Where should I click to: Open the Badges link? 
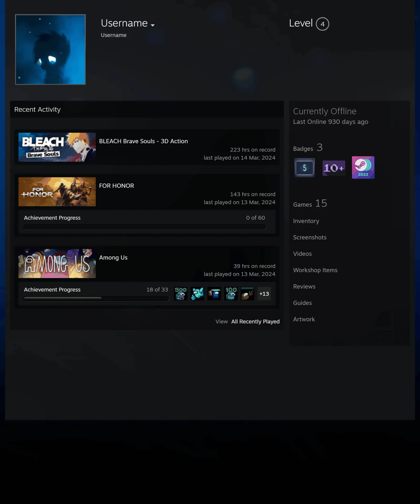[308, 148]
